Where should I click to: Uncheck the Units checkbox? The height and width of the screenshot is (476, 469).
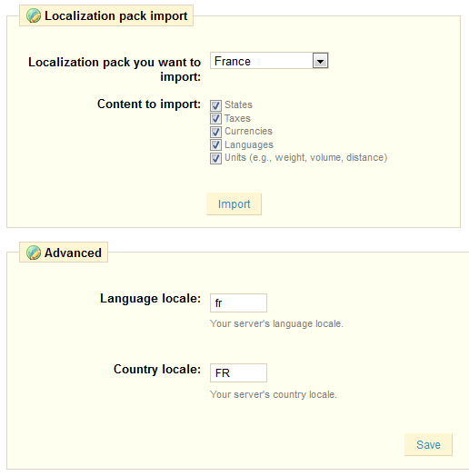215,158
